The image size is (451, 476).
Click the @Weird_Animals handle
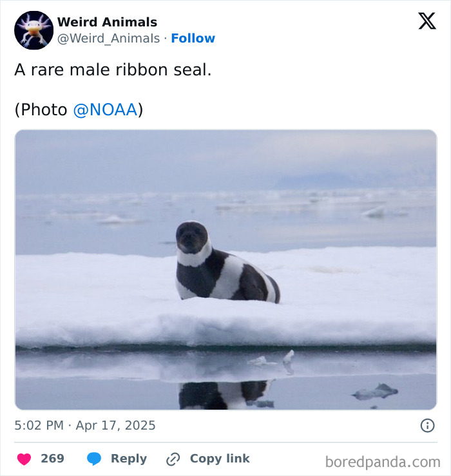pyautogui.click(x=108, y=38)
